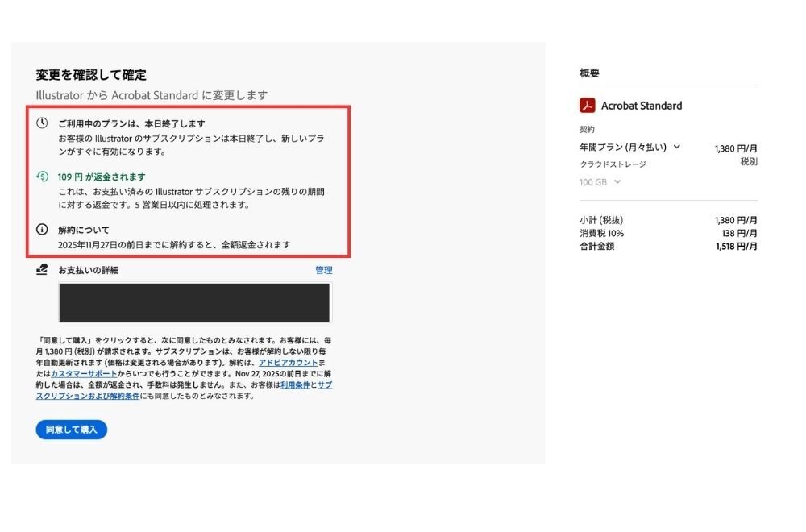The width and height of the screenshot is (806, 532).
Task: Click the text ご利用中のプランは、本日終了します
Action: pos(131,123)
